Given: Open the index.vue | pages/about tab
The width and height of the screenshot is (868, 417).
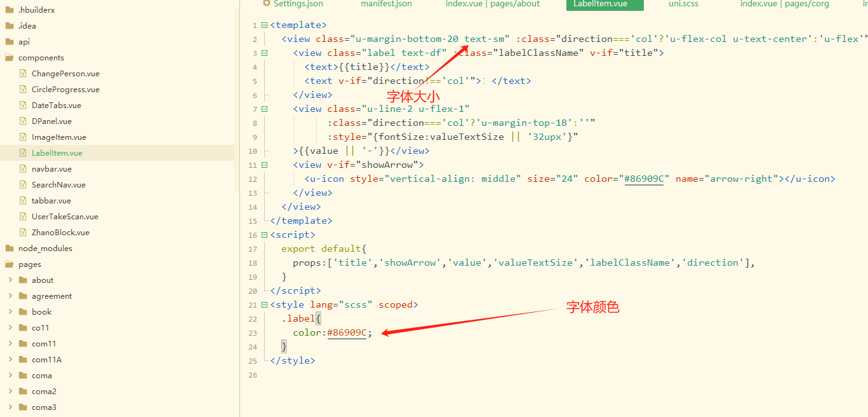Looking at the screenshot, I should (493, 4).
